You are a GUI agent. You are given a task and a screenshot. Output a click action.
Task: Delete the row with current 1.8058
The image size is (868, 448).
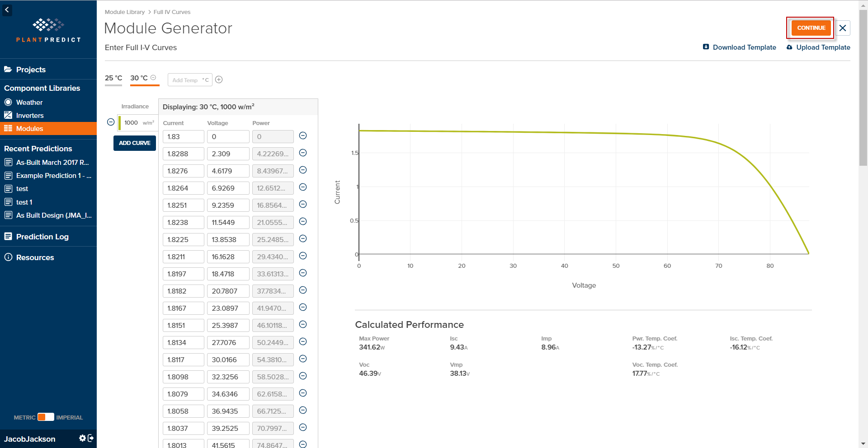[x=303, y=411]
